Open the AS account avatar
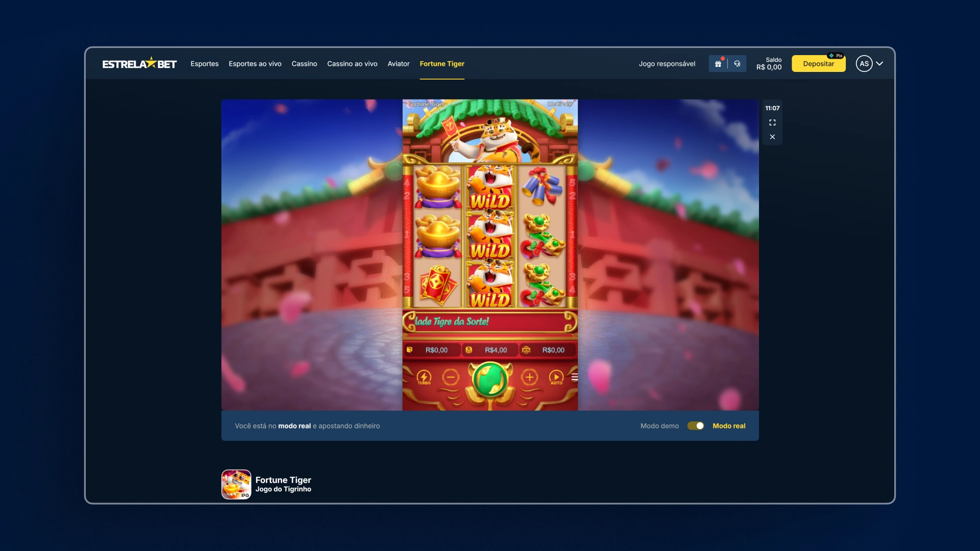The width and height of the screenshot is (980, 551). tap(864, 64)
